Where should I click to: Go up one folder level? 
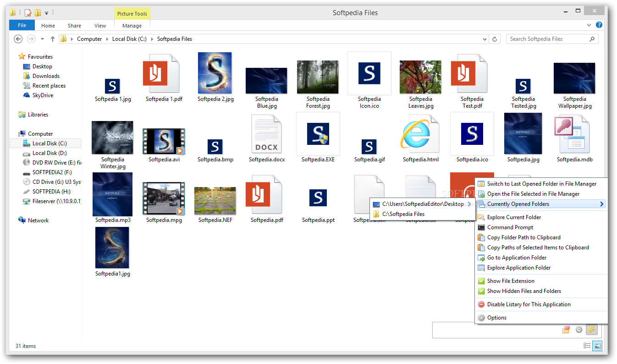[x=53, y=39]
